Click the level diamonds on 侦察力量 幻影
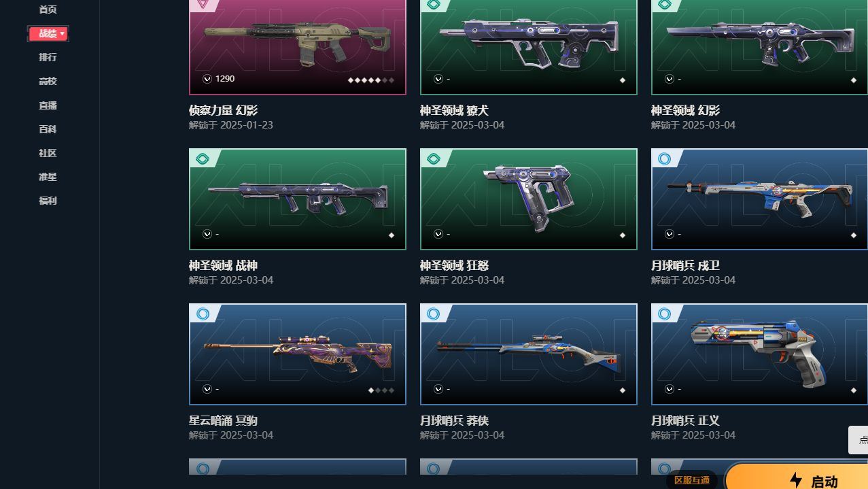Viewport: 868px width, 489px height. (x=371, y=80)
